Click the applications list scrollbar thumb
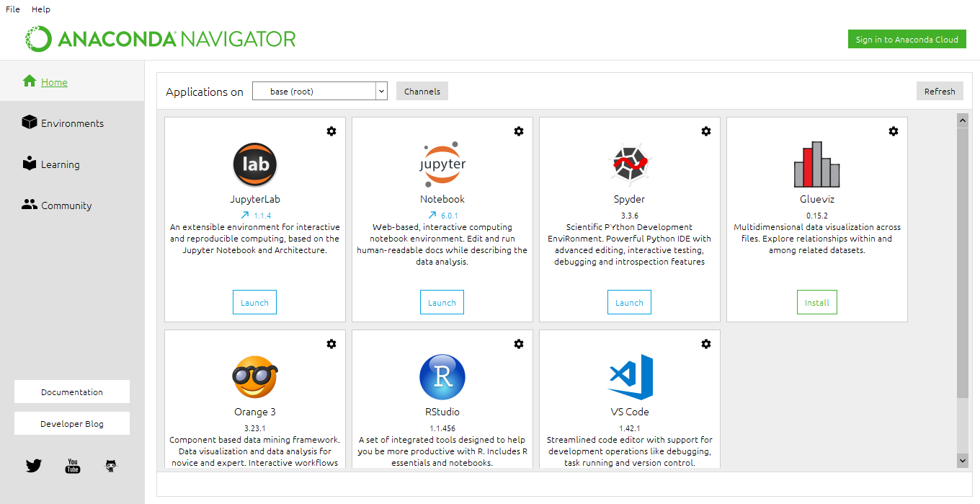 pos(963,262)
